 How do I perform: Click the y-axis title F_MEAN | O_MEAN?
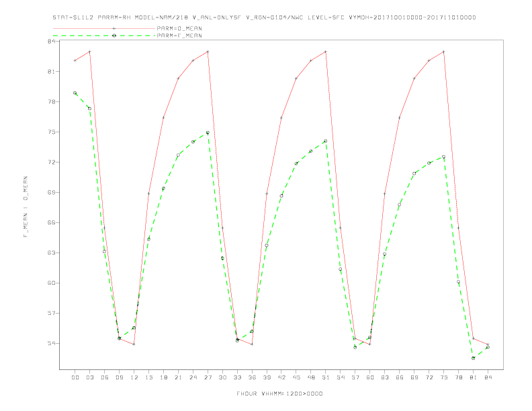click(26, 207)
